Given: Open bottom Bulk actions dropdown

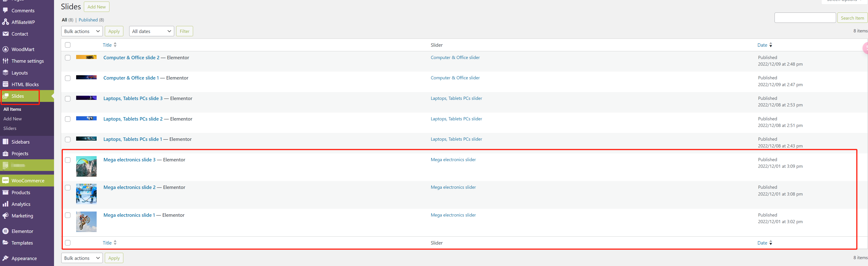Looking at the screenshot, I should (x=82, y=258).
